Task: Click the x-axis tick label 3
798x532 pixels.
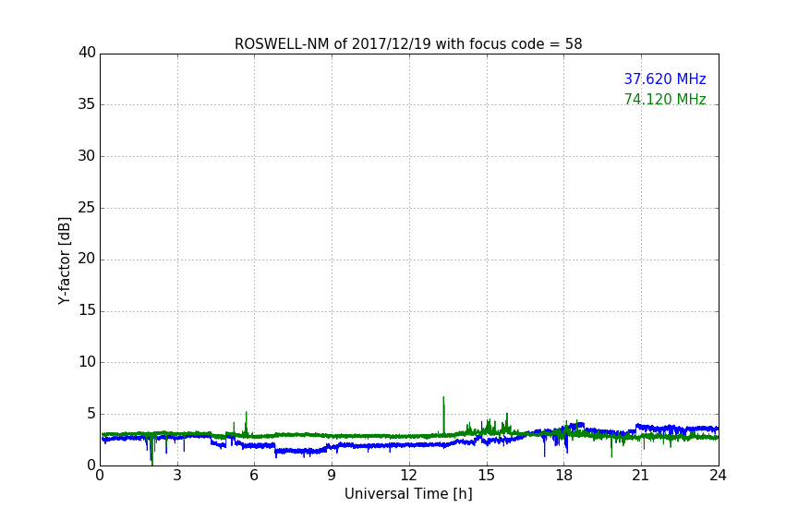Action: [x=177, y=476]
